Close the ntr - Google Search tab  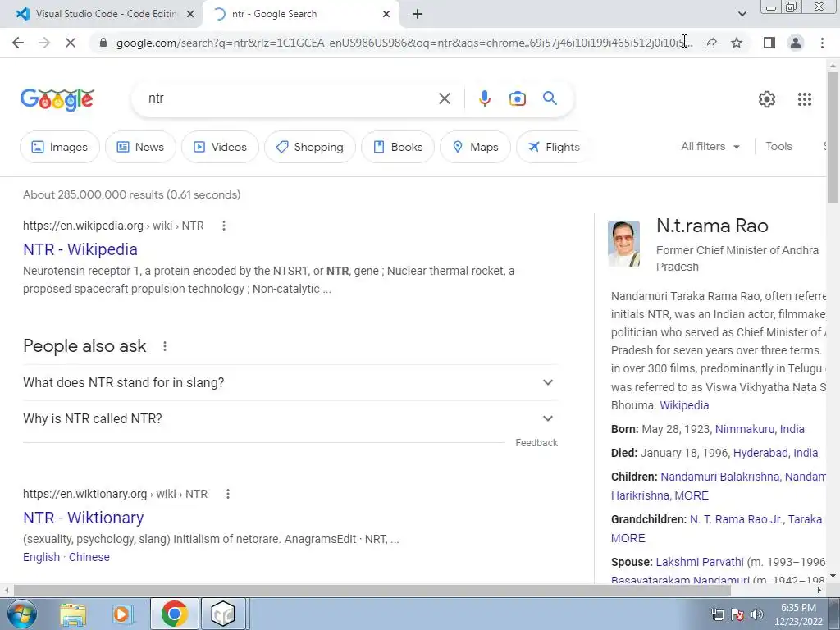tap(386, 15)
